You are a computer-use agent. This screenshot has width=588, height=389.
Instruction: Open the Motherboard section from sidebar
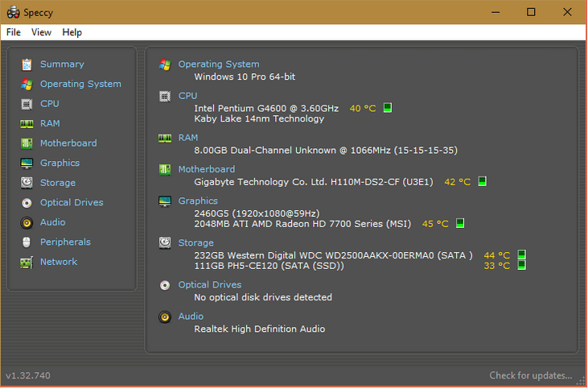coord(68,143)
